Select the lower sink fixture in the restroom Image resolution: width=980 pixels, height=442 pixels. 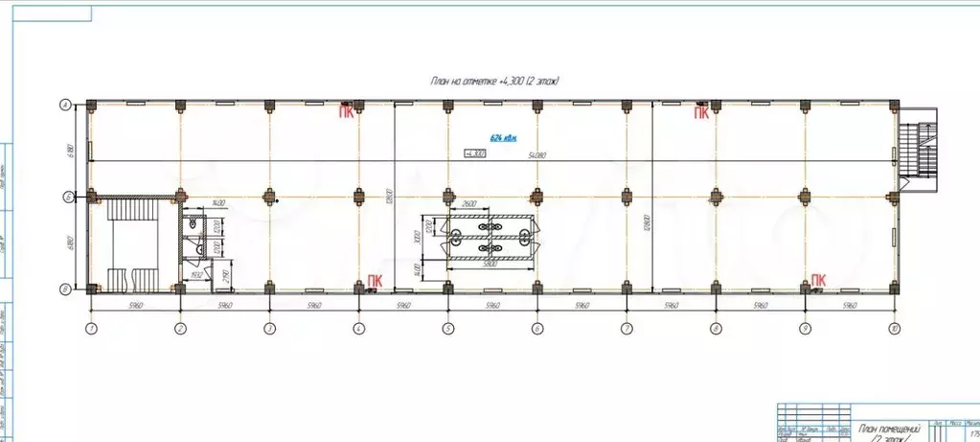(x=200, y=249)
